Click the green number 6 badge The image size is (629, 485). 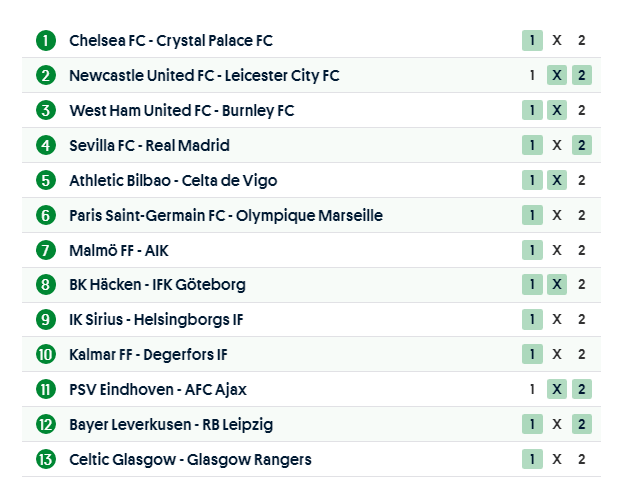46,215
